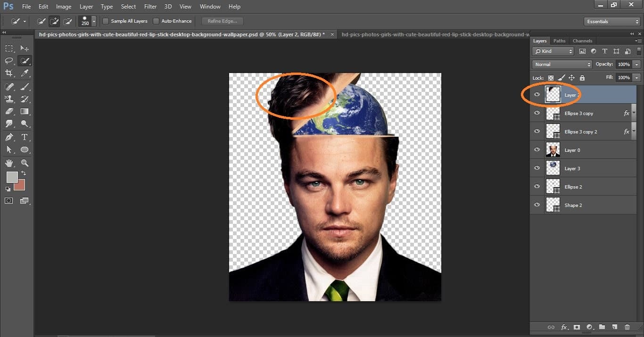Select the Quick Selection tool
The image size is (644, 337).
[x=25, y=60]
